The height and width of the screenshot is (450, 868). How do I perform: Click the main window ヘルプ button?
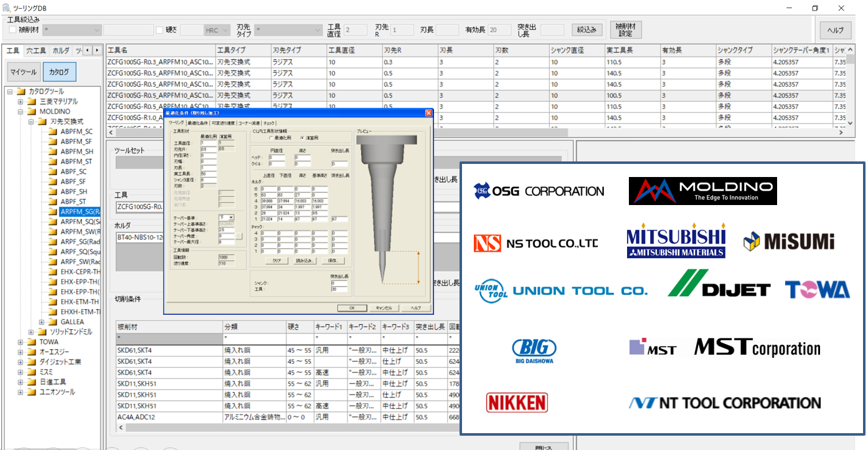(835, 30)
